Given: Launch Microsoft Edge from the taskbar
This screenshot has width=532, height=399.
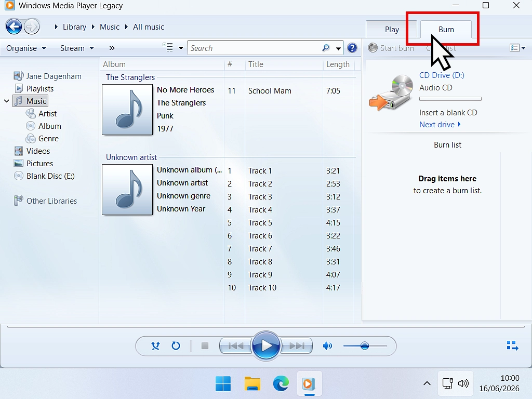Looking at the screenshot, I should coord(281,384).
